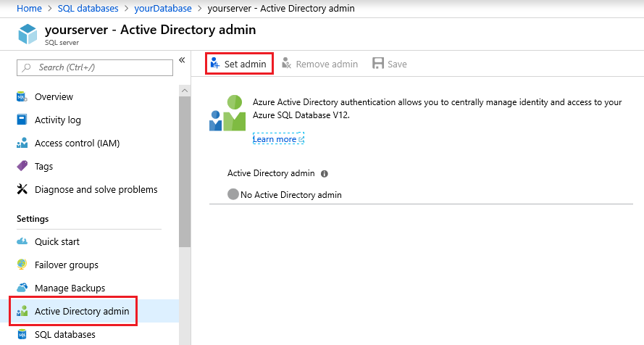This screenshot has width=644, height=345.
Task: Open the Learn more link
Action: [278, 139]
